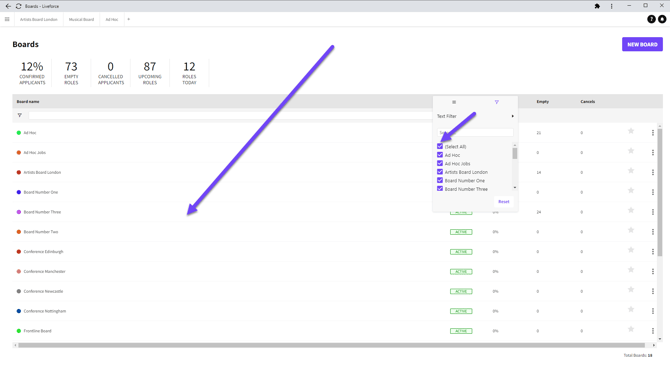Open Conference Edinburgh row options
Screen dimensions: 670x373
click(x=653, y=252)
